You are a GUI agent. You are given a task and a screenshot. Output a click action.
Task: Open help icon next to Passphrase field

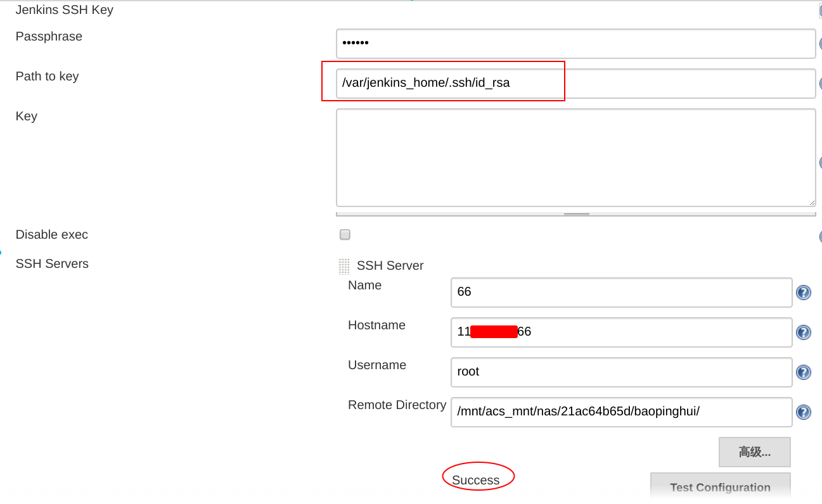(x=819, y=44)
